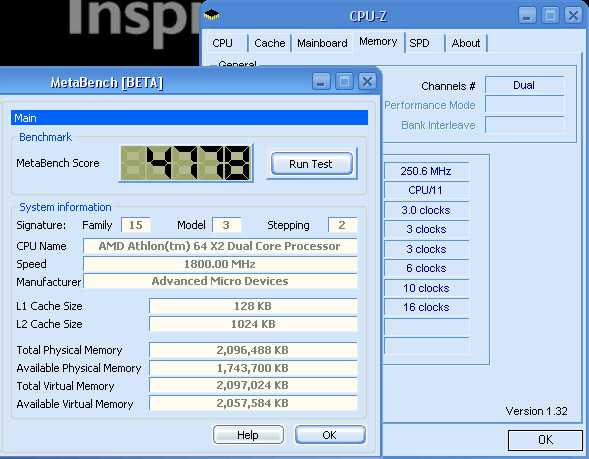Image resolution: width=589 pixels, height=459 pixels.
Task: Minimize the MetaBench window
Action: [320, 82]
